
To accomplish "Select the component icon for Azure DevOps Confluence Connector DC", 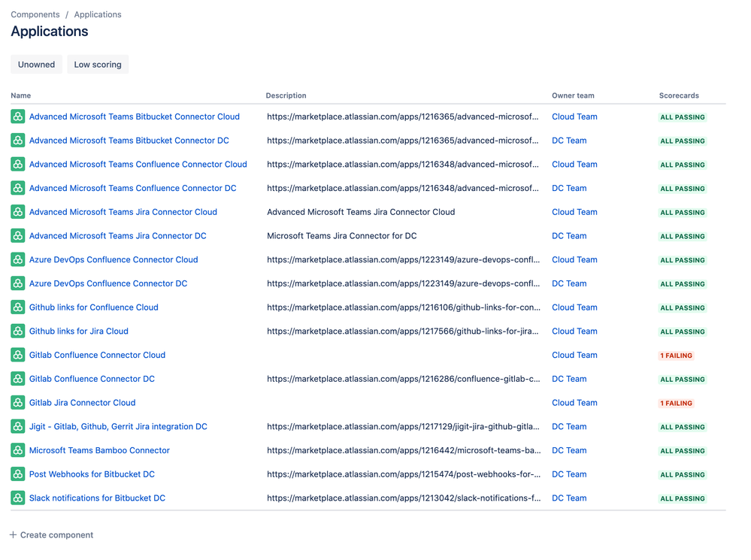I will (17, 283).
